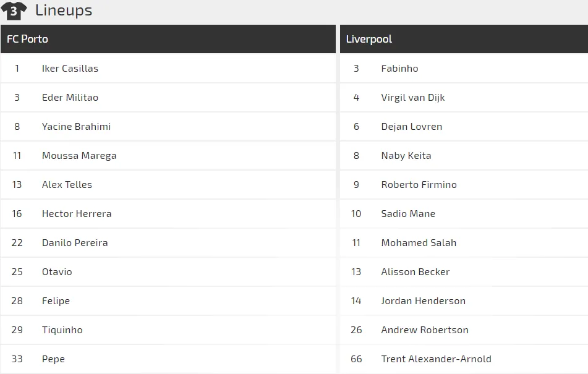
Task: Click on Eder Militao's name
Action: 70,98
